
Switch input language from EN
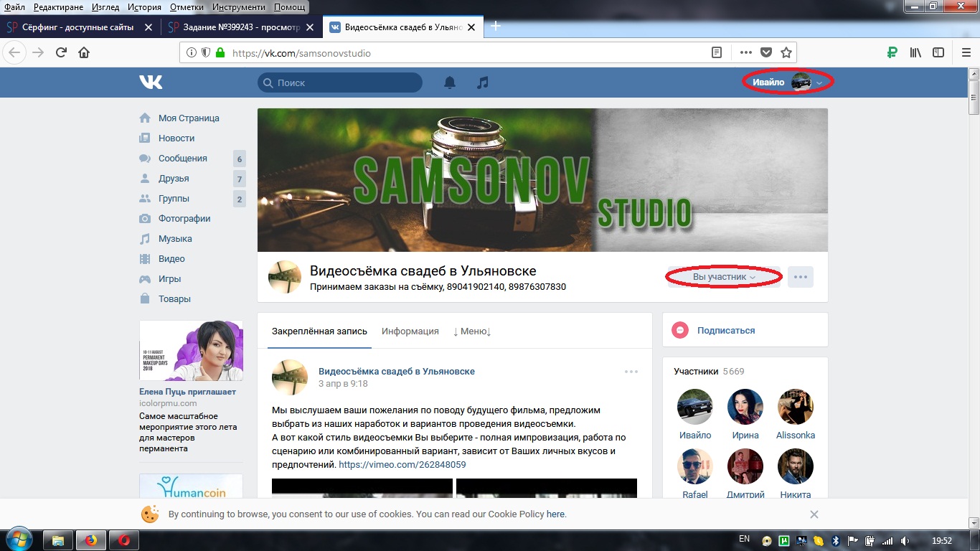[744, 539]
